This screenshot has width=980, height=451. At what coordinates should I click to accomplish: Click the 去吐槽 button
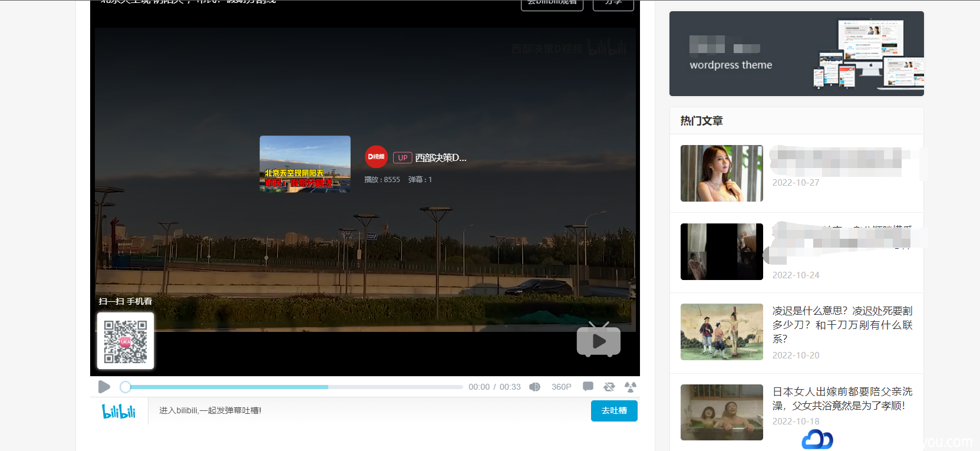point(613,411)
